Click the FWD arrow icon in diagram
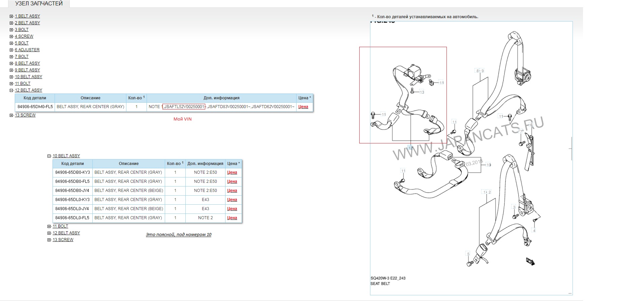 tap(530, 261)
